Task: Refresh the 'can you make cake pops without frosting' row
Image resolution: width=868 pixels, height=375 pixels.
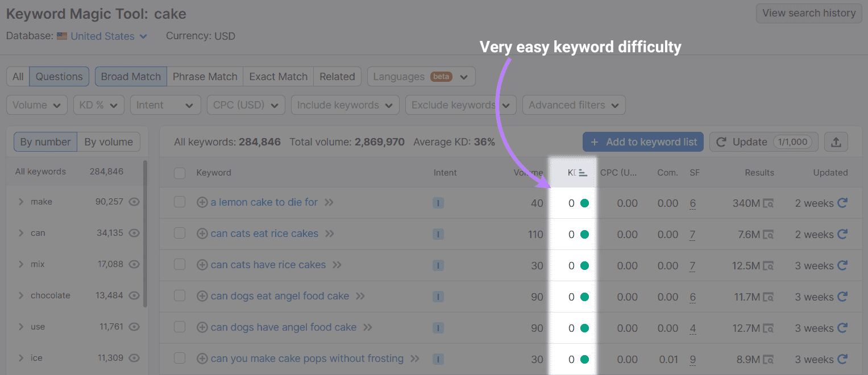Action: (x=842, y=359)
